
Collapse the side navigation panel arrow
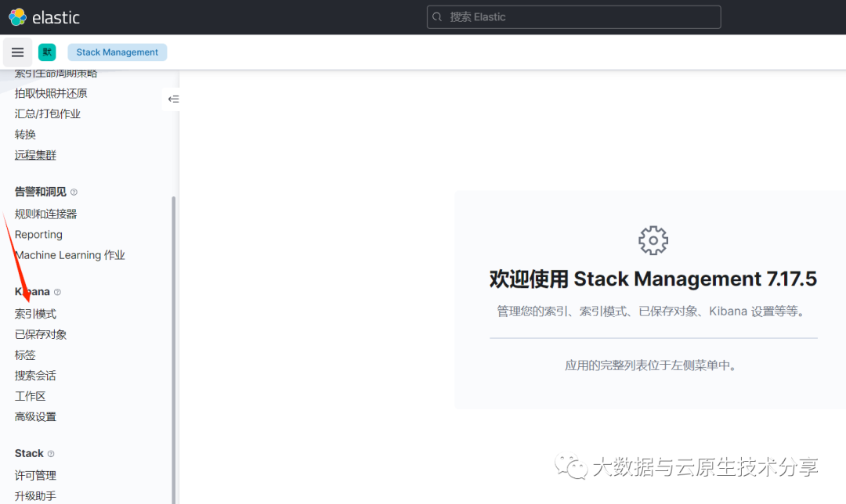(x=173, y=99)
